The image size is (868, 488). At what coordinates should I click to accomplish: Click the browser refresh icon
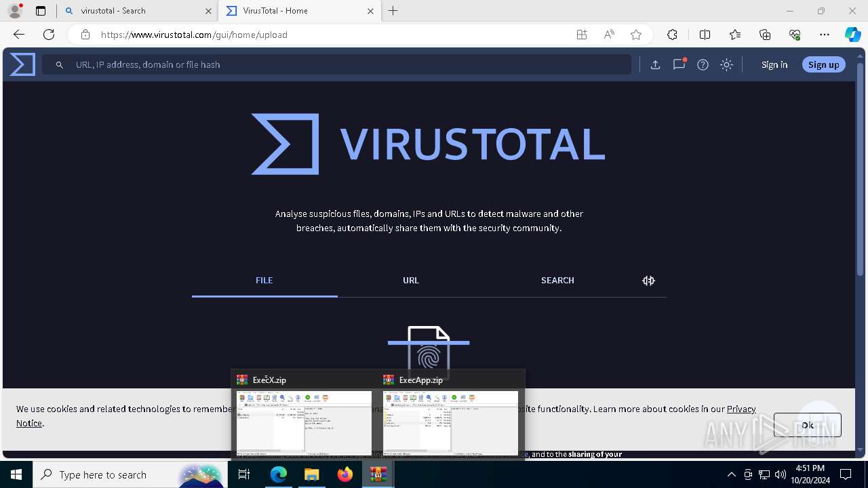pos(49,35)
